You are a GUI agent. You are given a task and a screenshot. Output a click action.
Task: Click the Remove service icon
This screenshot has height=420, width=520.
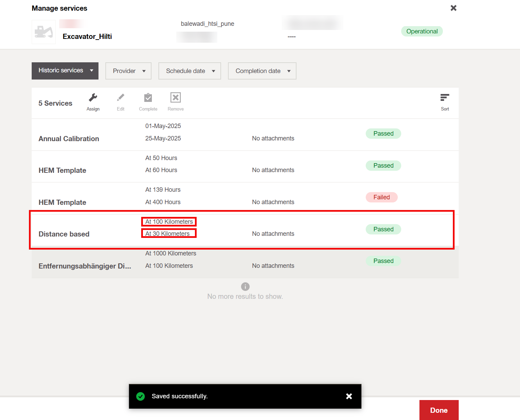[176, 98]
